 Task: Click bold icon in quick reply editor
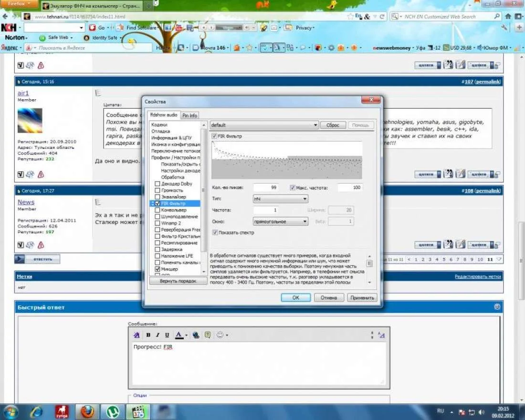click(148, 335)
